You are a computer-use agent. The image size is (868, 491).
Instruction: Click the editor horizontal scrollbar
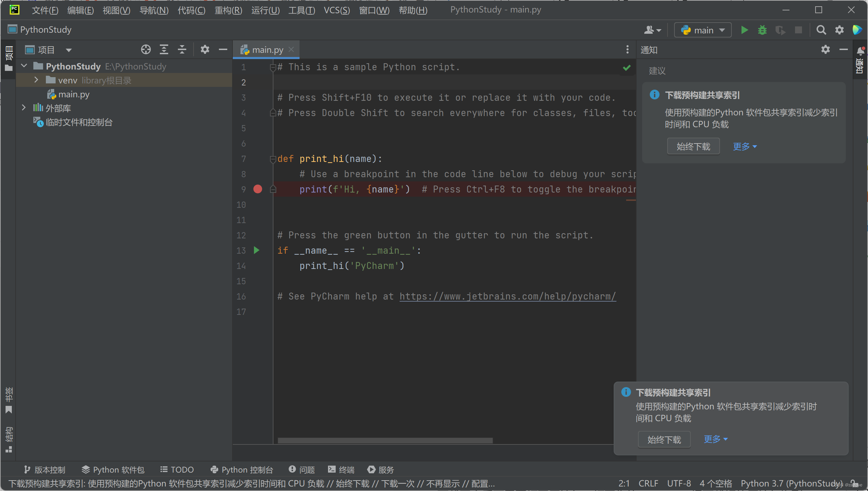[x=385, y=441]
